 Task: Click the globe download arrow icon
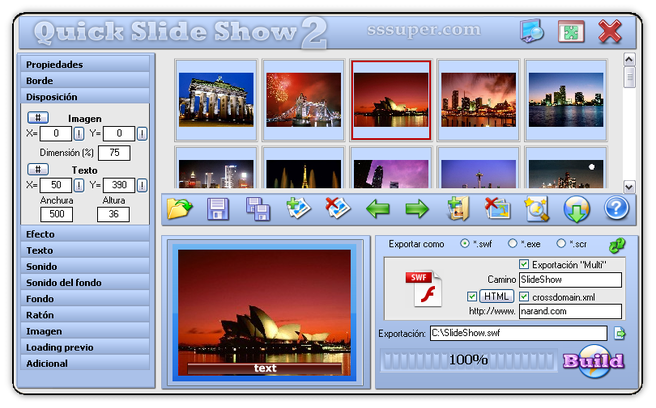pyautogui.click(x=577, y=209)
